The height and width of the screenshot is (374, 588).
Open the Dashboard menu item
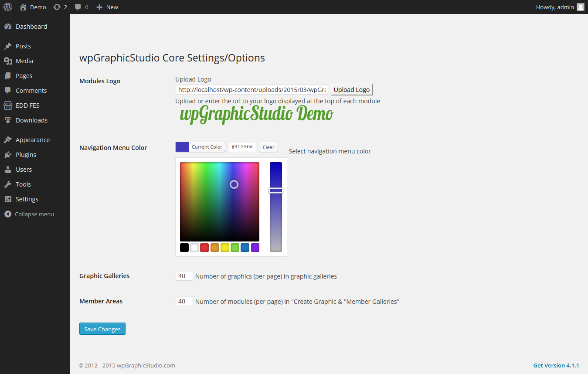tap(35, 27)
